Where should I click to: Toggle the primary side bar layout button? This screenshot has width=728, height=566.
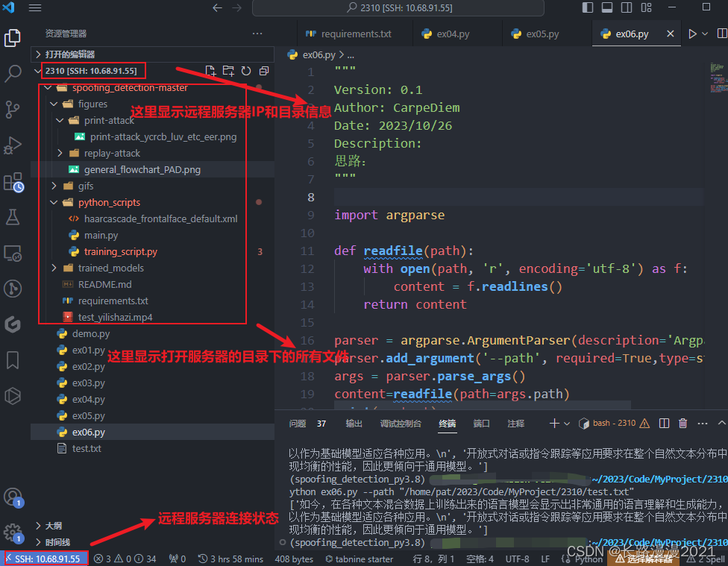(x=587, y=7)
